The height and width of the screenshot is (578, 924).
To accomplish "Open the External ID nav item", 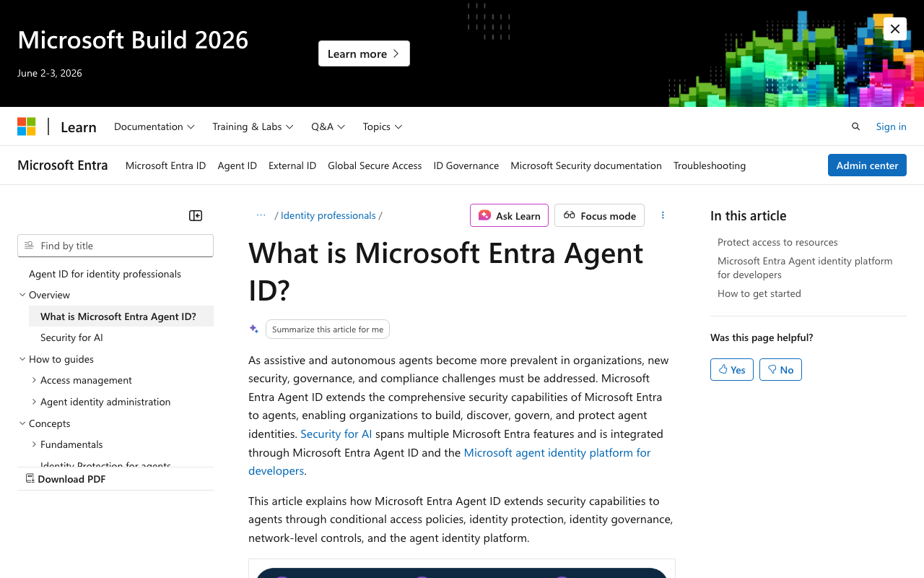I will pos(292,165).
